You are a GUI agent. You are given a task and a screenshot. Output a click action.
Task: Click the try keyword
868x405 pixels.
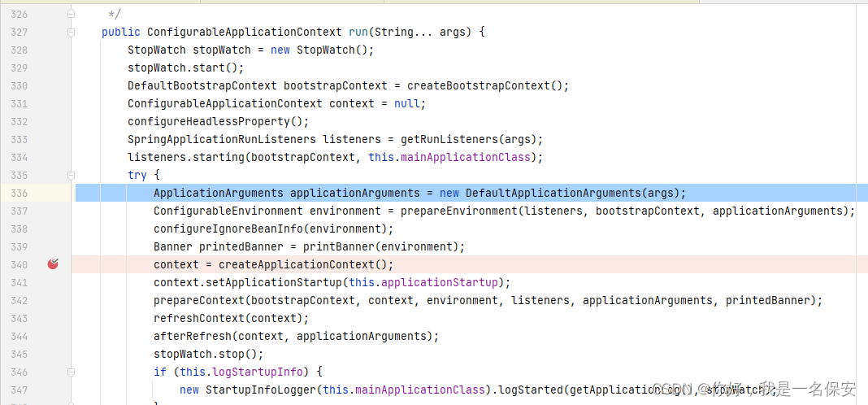(137, 175)
